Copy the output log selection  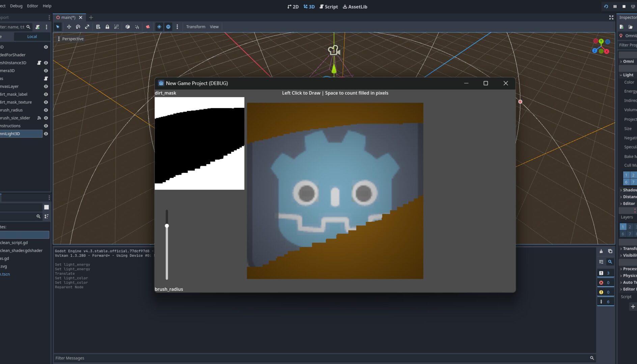pos(610,251)
